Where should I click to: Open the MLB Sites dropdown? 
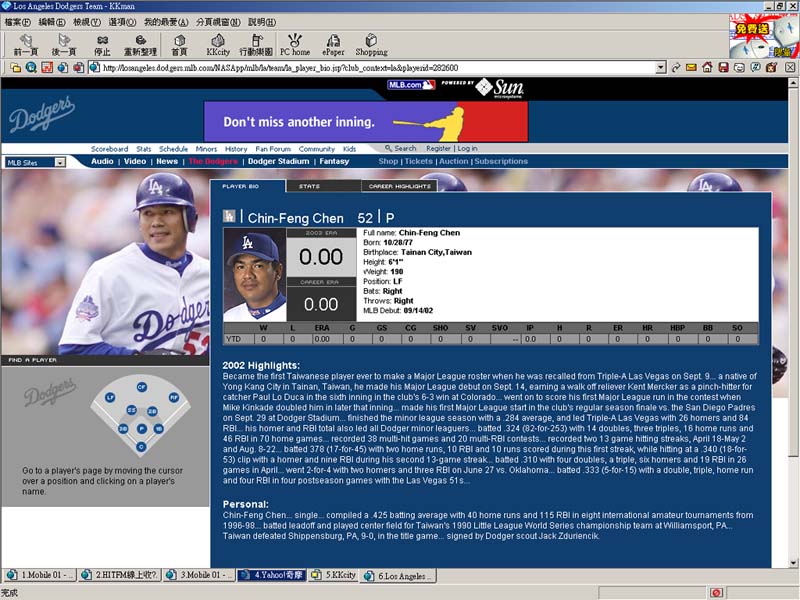click(x=36, y=162)
